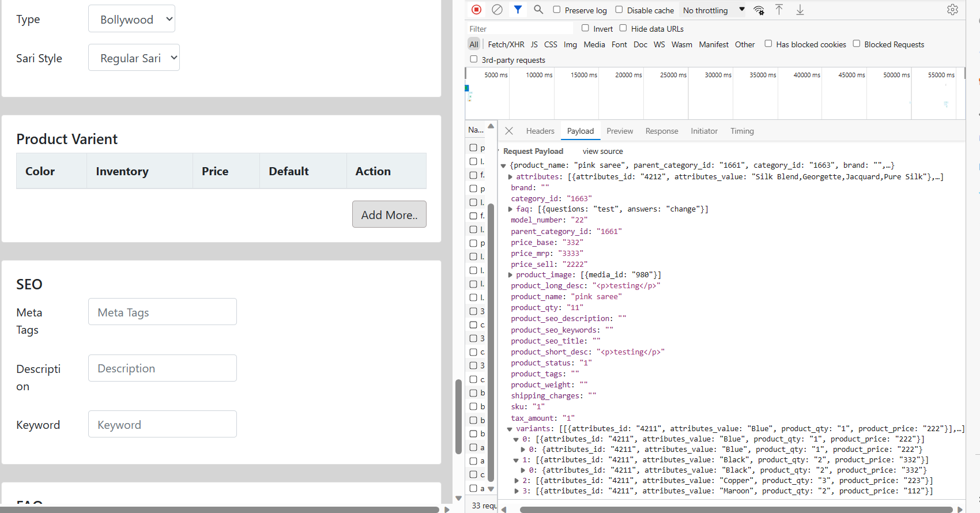Screen dimensions: 980x513
Task: Collapse the variants array
Action: [510, 429]
